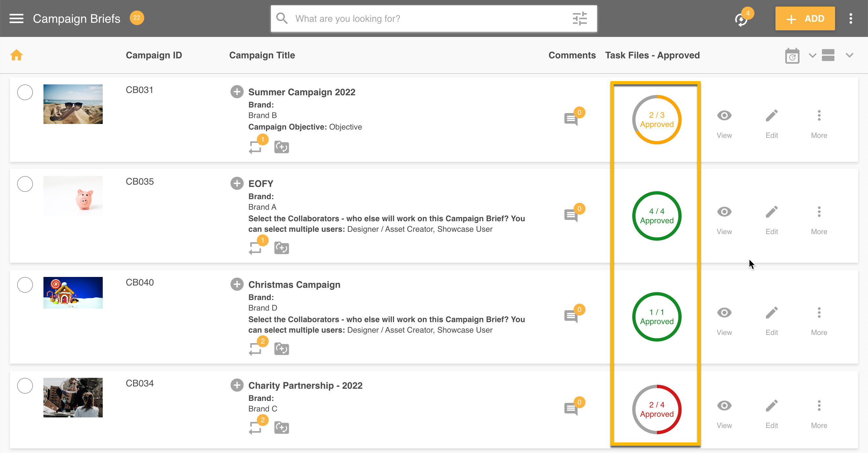Expand the calendar sort dropdown chevron
Screen dimensions: 868x453
[x=812, y=55]
